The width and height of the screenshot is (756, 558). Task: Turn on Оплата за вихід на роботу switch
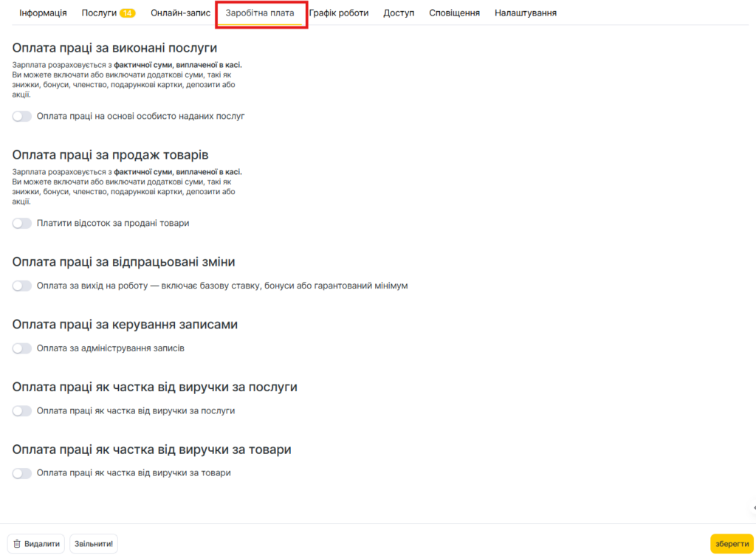tap(22, 286)
